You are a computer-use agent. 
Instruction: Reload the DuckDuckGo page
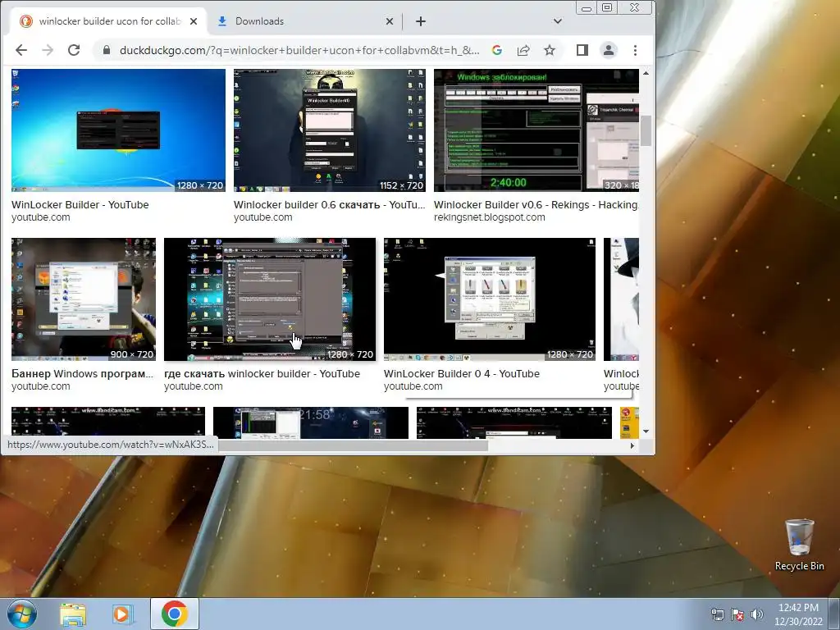tap(74, 50)
